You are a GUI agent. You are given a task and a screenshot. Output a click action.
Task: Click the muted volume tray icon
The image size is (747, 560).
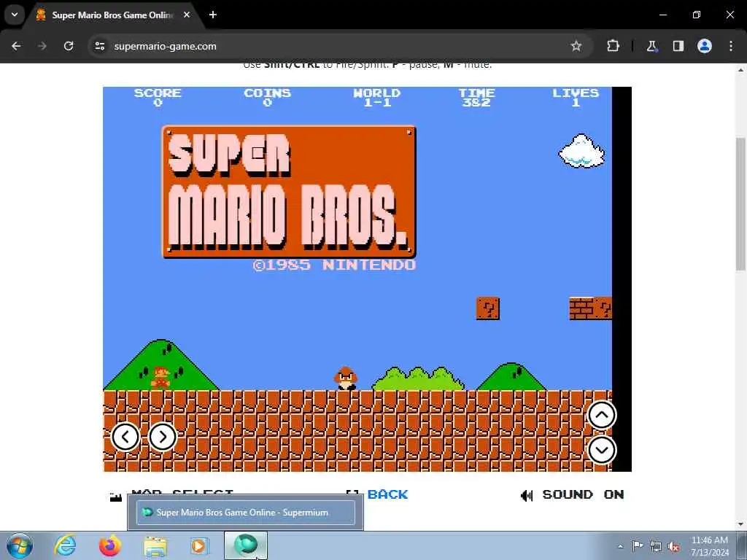click(673, 546)
